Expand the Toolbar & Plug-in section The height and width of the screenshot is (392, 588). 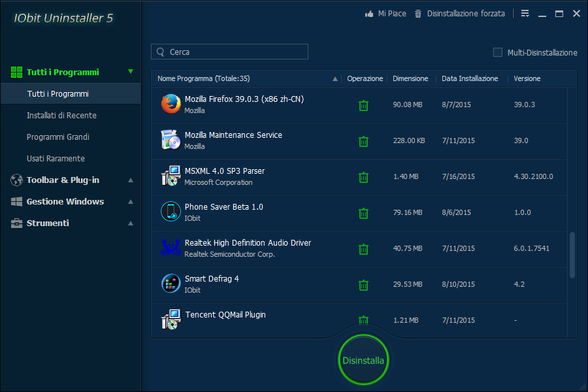(x=131, y=180)
